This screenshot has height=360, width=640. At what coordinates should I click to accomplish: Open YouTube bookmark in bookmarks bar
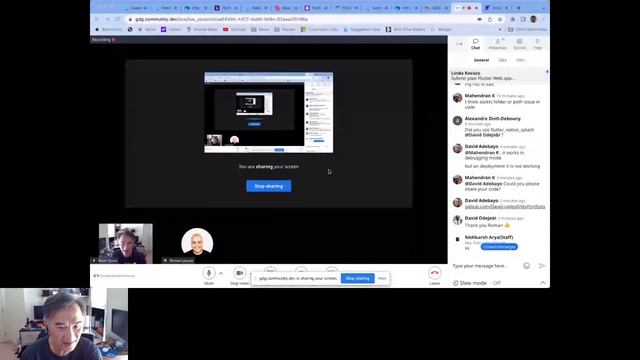[235, 29]
